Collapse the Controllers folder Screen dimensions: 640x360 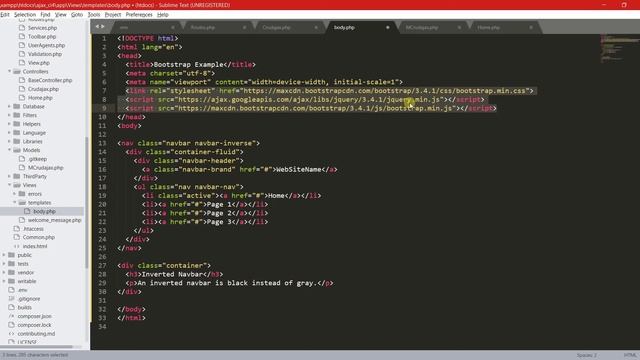pos(9,71)
